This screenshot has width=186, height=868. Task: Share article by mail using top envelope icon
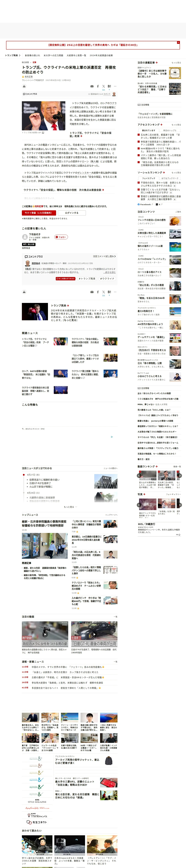pyautogui.click(x=92, y=86)
